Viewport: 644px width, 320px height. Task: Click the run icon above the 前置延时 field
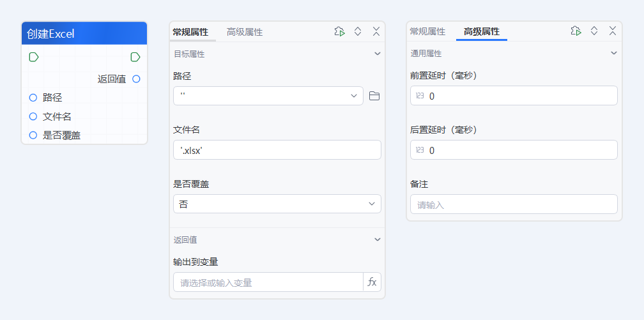tap(576, 31)
